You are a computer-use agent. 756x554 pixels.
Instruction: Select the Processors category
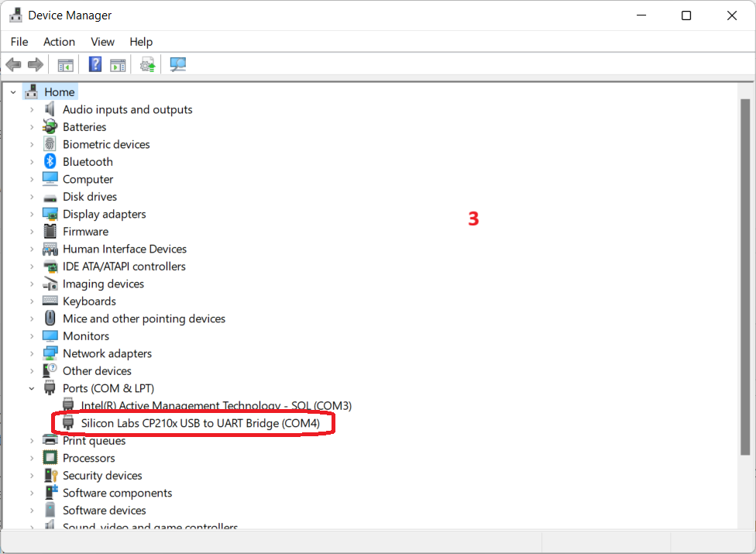point(89,458)
